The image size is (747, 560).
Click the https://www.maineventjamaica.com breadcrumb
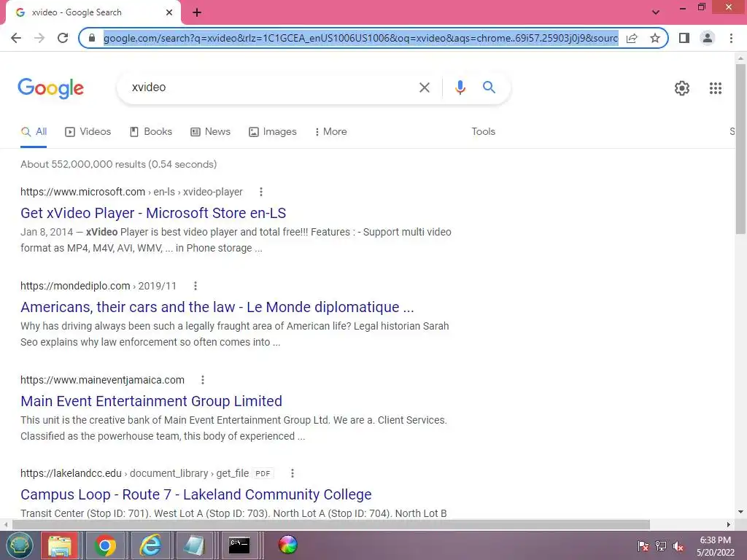click(x=102, y=380)
